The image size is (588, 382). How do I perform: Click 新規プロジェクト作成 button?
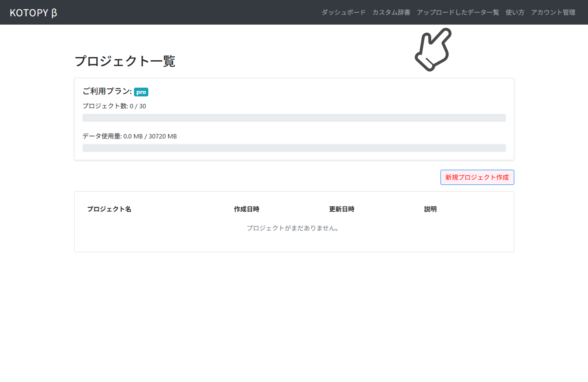click(477, 177)
